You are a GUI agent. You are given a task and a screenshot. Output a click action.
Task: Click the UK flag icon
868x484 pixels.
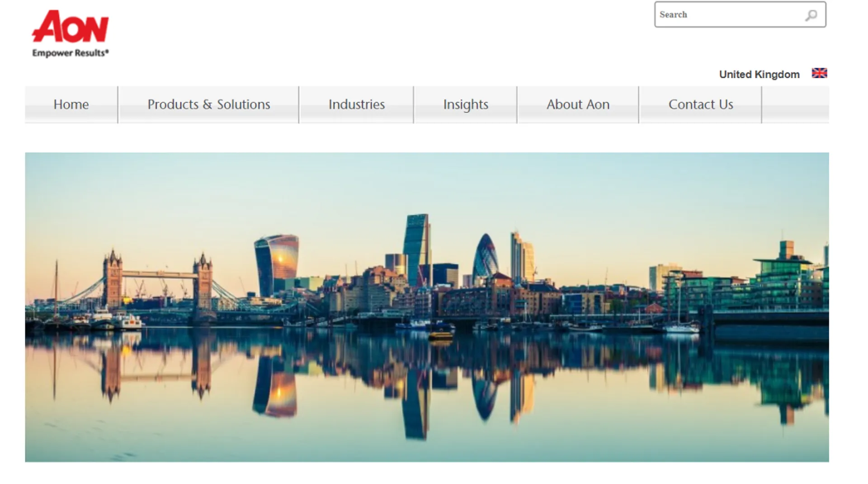[819, 73]
